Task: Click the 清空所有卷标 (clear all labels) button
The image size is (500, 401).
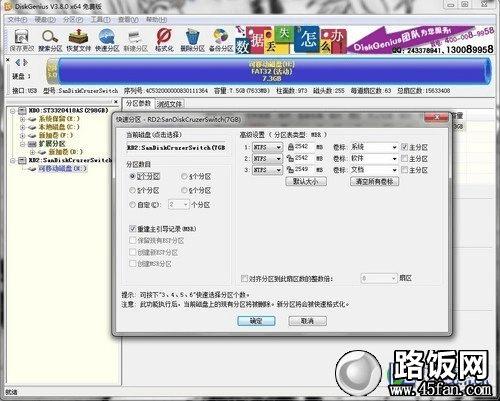Action: click(374, 182)
